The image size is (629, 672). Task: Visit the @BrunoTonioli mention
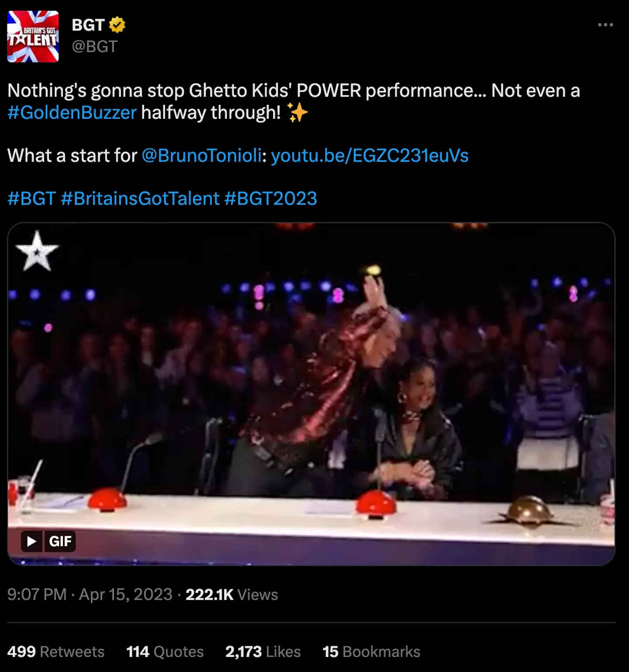tap(202, 156)
